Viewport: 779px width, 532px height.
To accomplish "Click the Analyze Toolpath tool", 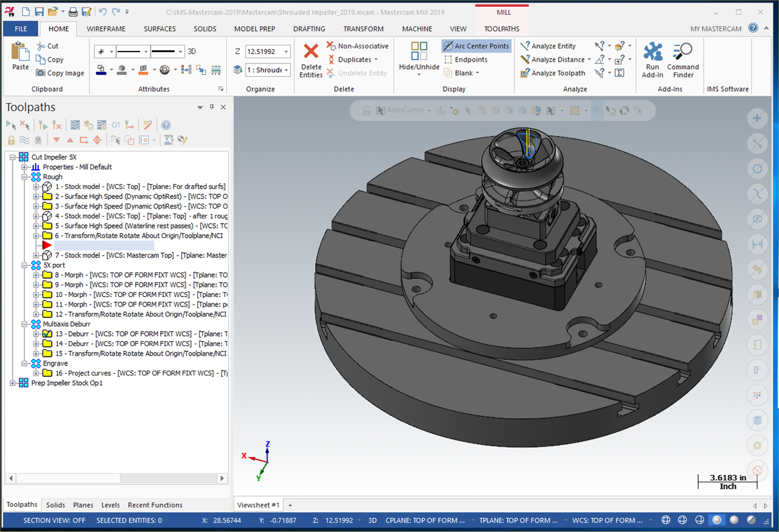I will [x=553, y=73].
